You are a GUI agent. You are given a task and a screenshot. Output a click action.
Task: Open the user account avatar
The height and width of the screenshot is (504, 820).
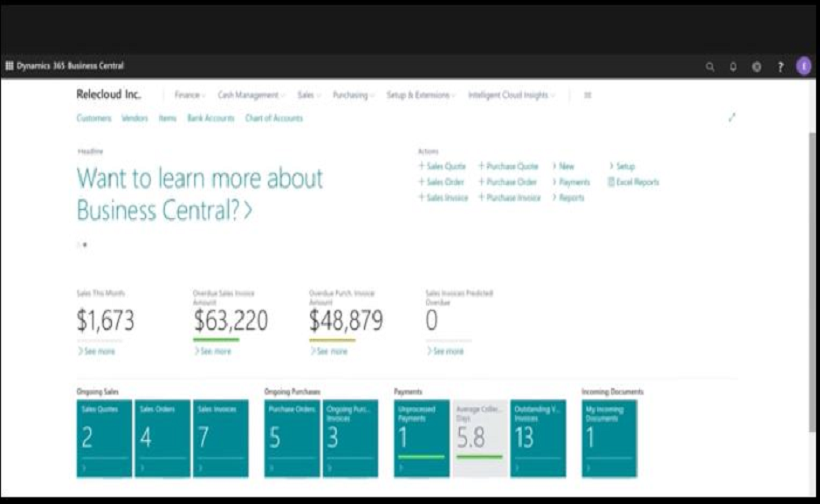[x=804, y=66]
